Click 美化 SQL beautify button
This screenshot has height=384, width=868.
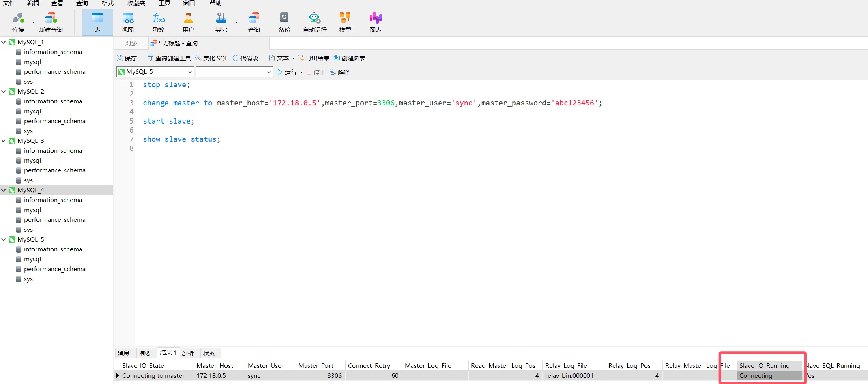(212, 58)
